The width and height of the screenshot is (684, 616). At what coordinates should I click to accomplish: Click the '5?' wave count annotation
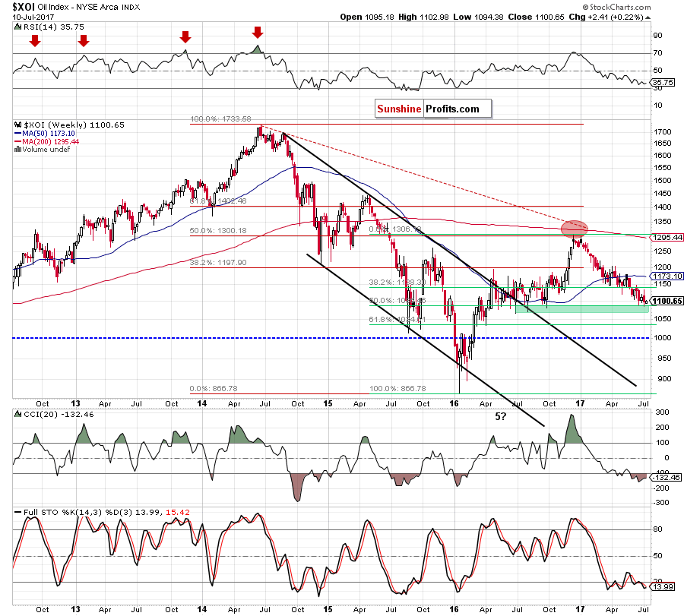coord(500,416)
